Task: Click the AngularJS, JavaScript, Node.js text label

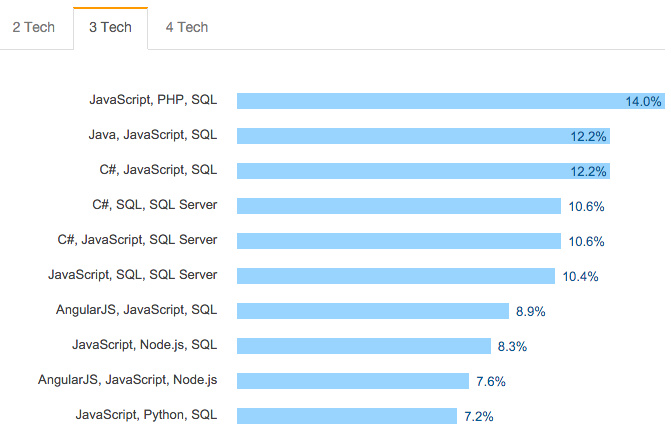Action: 128,380
